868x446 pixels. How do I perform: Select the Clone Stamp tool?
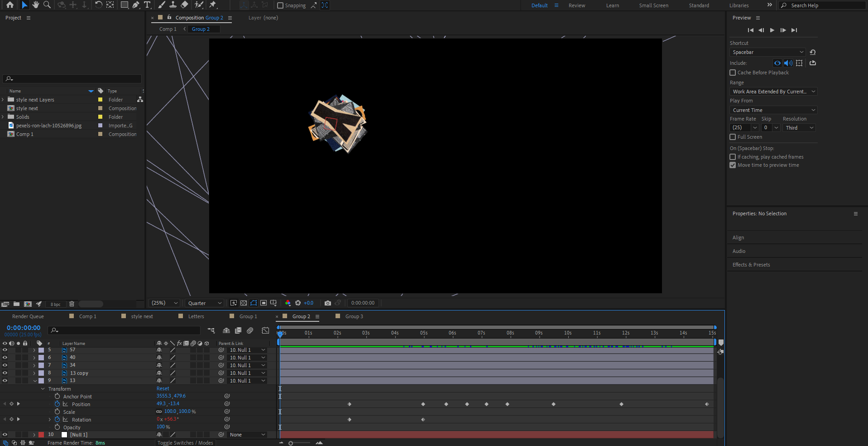[x=173, y=5]
